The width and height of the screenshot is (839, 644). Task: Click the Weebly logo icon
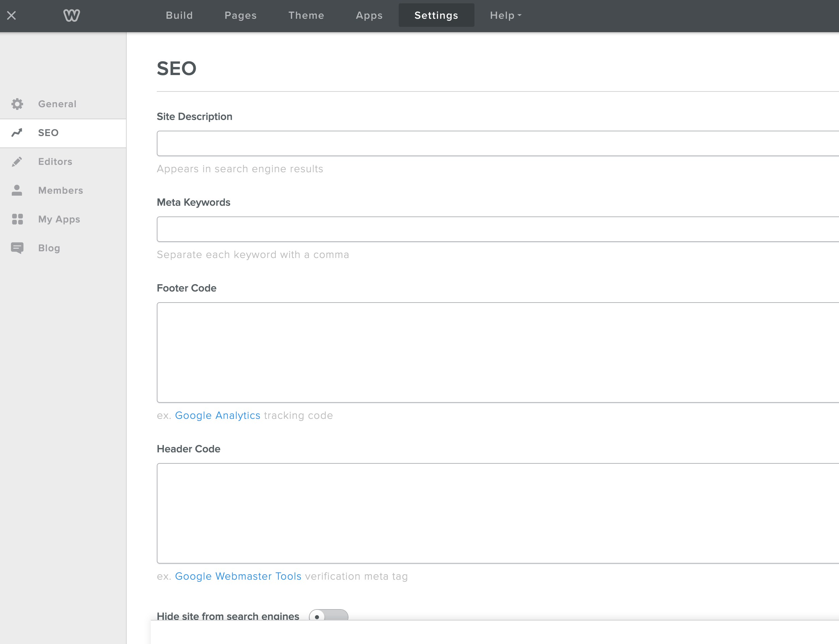(72, 15)
